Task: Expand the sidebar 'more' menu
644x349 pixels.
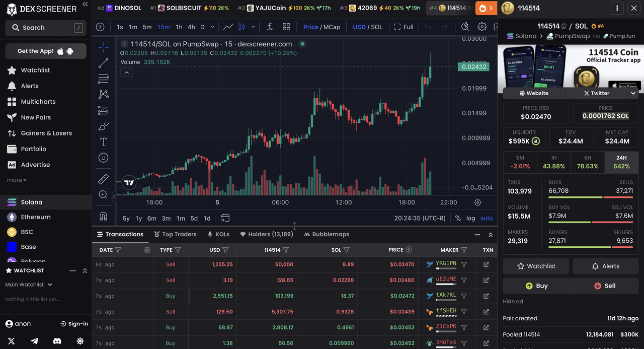Action: [17, 180]
